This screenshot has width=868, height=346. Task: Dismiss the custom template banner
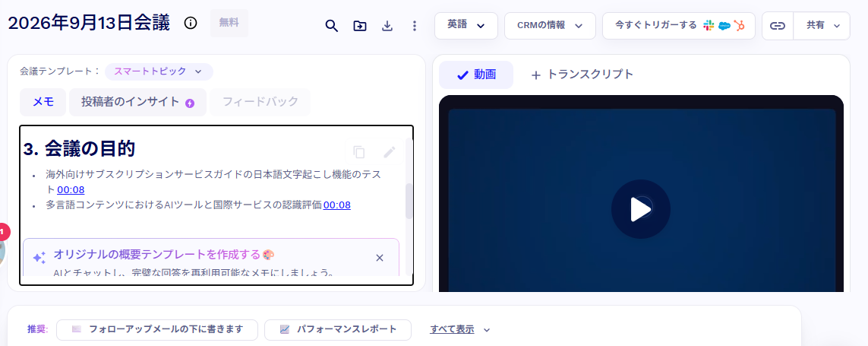tap(380, 257)
